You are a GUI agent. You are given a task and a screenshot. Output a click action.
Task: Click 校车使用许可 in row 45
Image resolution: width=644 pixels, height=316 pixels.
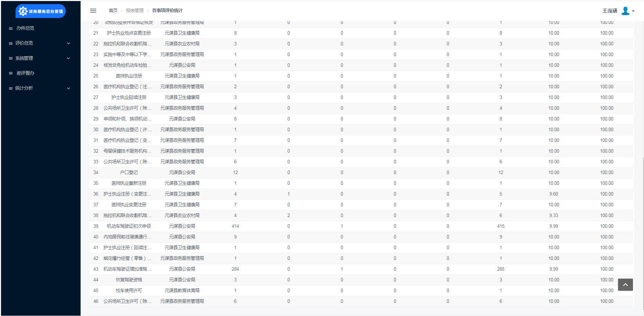click(x=129, y=291)
